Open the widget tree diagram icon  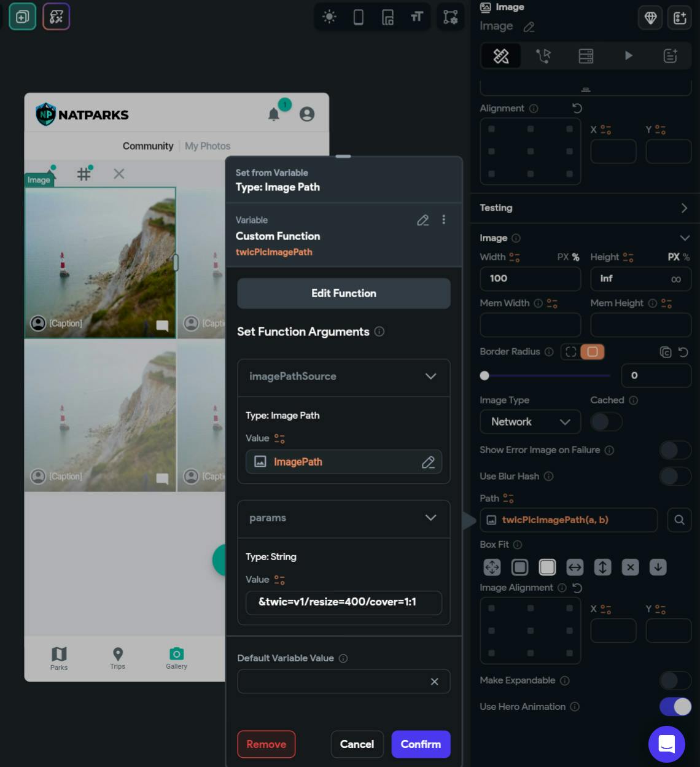450,17
